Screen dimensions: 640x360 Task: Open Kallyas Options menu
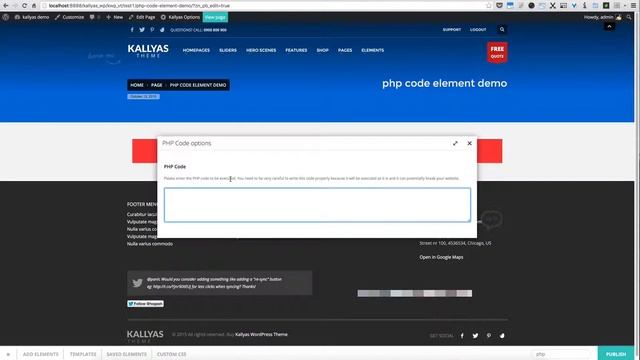click(180, 17)
